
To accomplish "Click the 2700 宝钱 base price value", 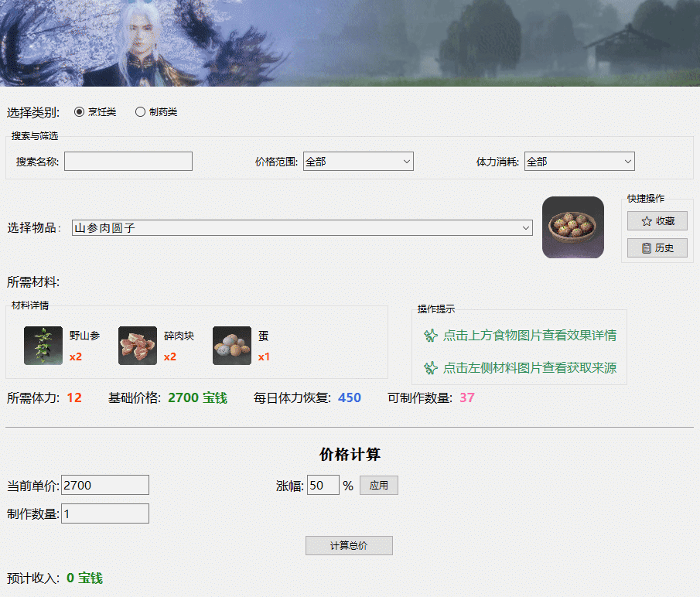I will 197,397.
